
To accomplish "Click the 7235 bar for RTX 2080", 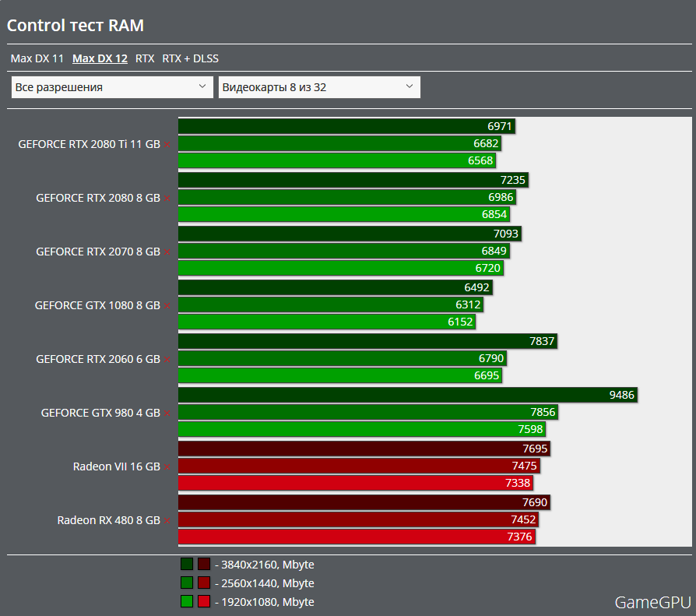I will [x=353, y=180].
